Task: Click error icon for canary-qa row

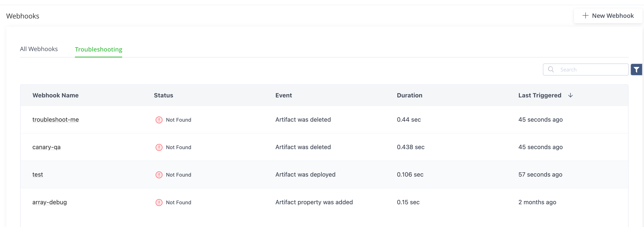Action: click(159, 147)
